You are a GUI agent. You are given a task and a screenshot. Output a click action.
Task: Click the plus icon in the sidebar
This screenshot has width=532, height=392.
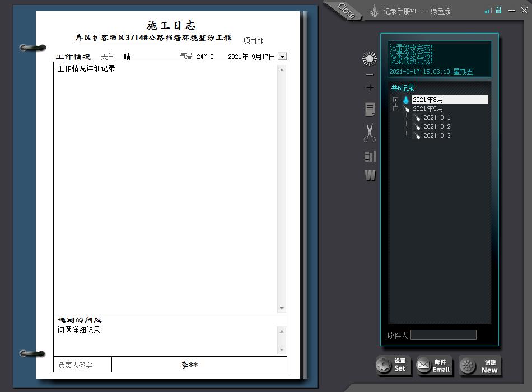coord(370,87)
